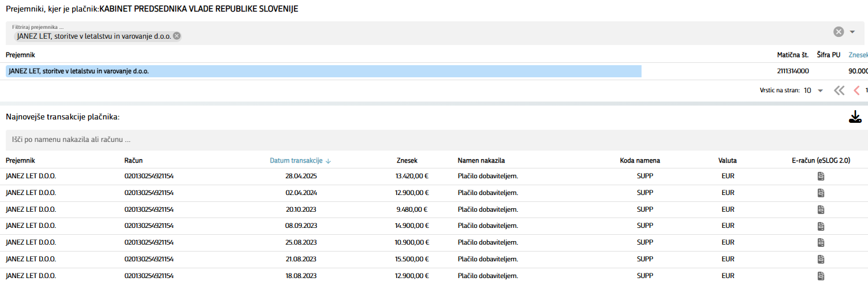This screenshot has width=868, height=285.
Task: Clear all recipient filters
Action: 839,32
